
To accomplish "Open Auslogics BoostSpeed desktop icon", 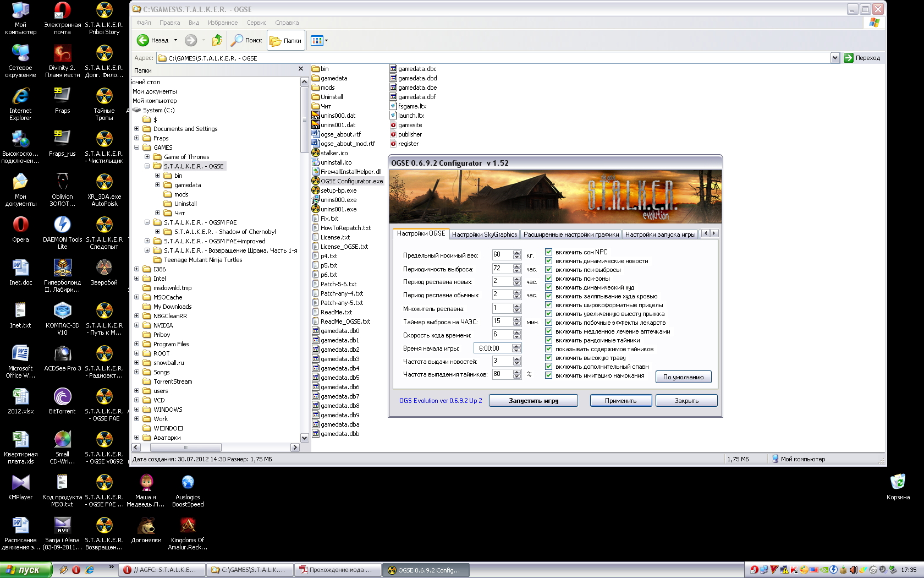I will click(188, 490).
